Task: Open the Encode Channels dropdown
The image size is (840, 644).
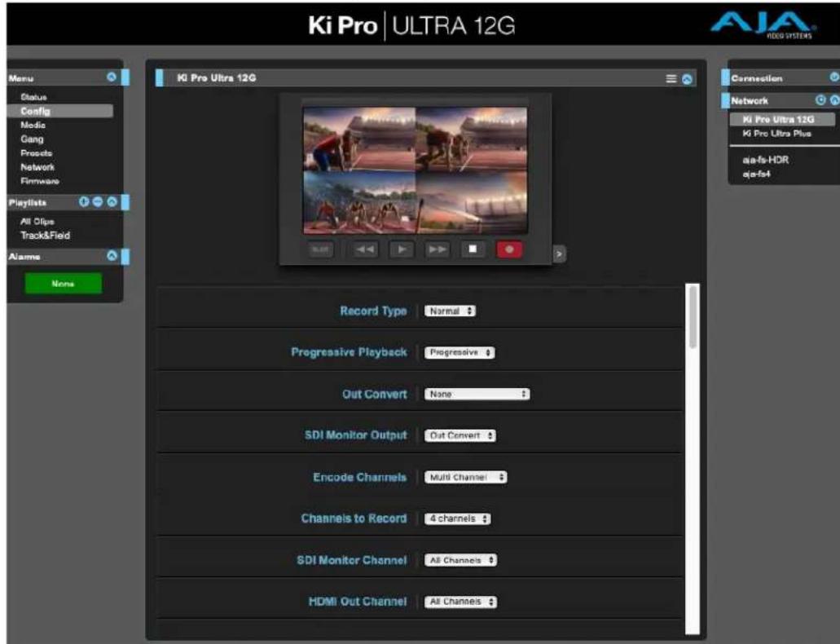Action: click(x=465, y=477)
